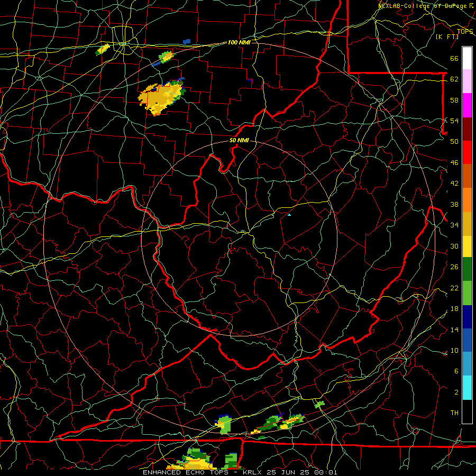Click the ENHANCED ECHO TOPS product title

(186, 472)
